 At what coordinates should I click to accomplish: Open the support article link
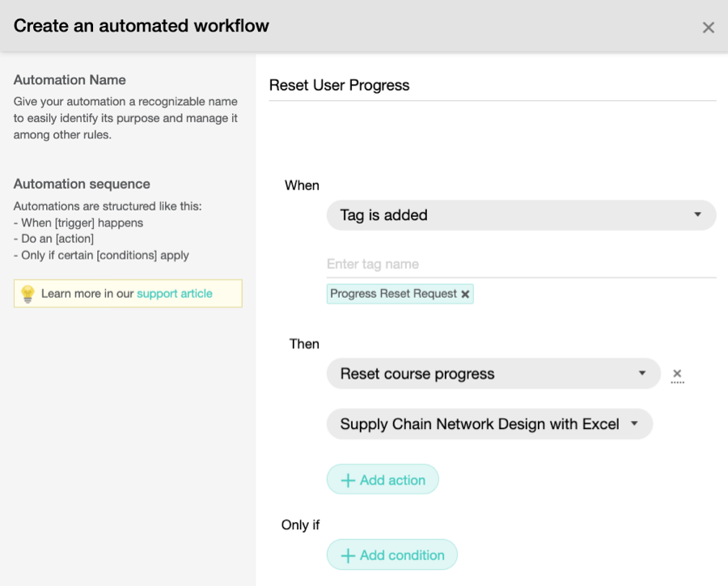175,294
